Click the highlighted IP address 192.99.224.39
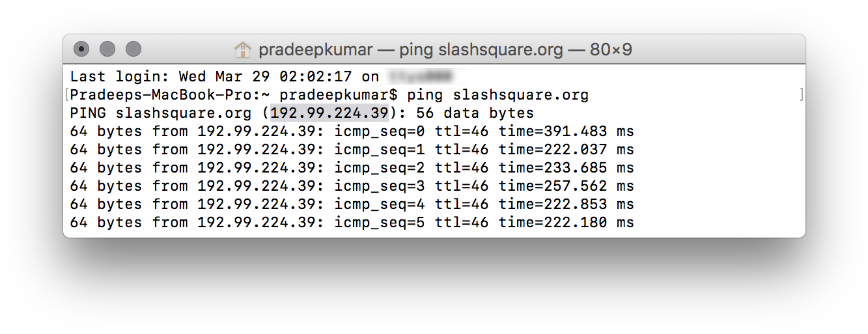This screenshot has width=868, height=334. pos(329,113)
